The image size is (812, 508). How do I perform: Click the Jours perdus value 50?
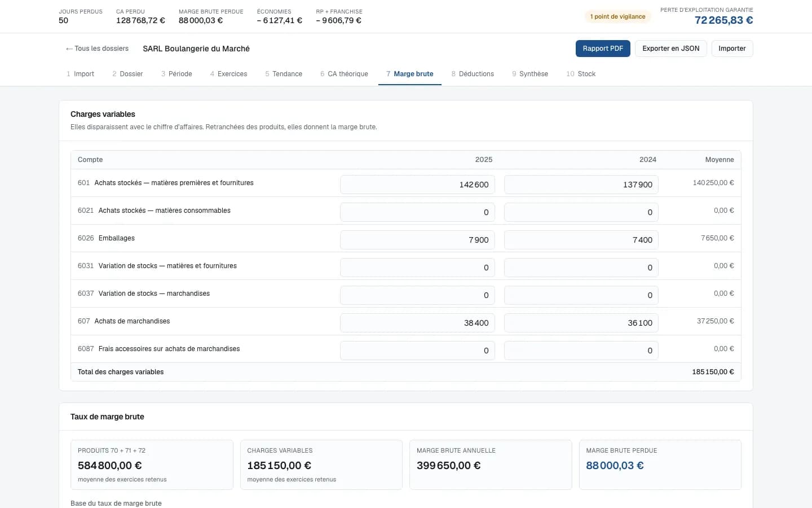[63, 20]
